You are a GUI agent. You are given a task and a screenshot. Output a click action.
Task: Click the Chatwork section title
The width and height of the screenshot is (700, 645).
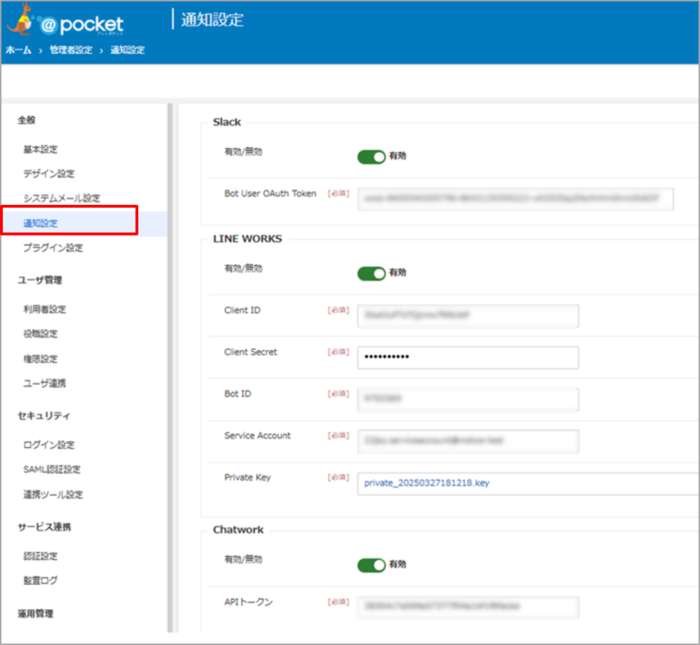click(238, 530)
